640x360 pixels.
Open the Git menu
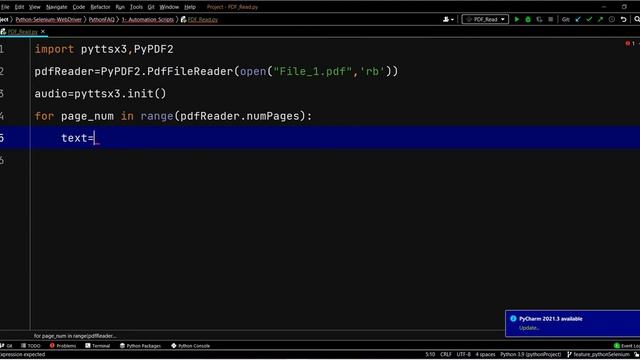coord(151,7)
